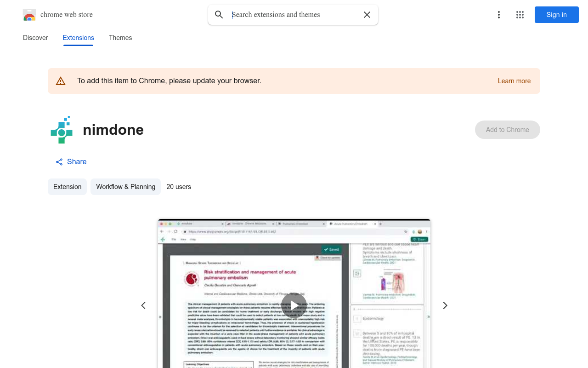Advance to next screenshot with right chevron
This screenshot has height=368, width=588.
(445, 305)
